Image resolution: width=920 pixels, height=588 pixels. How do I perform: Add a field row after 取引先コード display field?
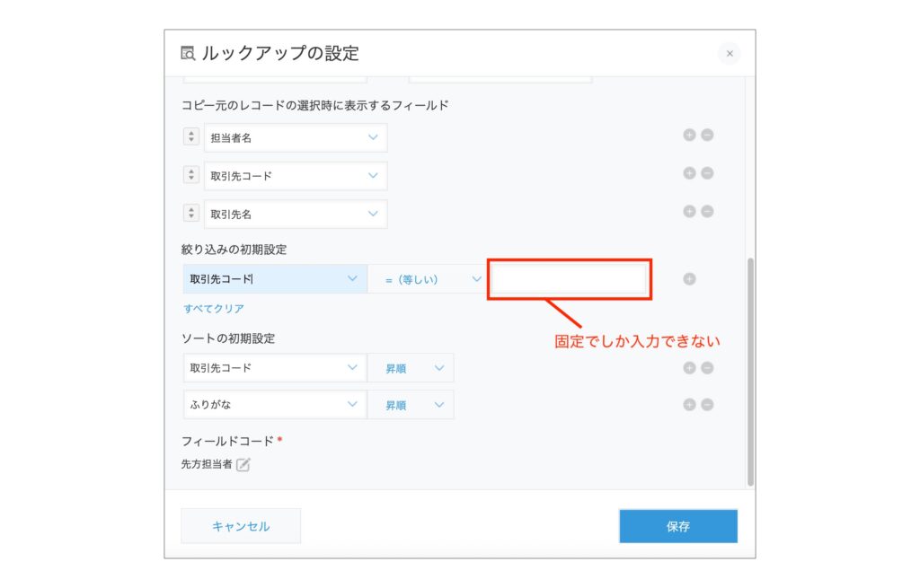pos(689,173)
